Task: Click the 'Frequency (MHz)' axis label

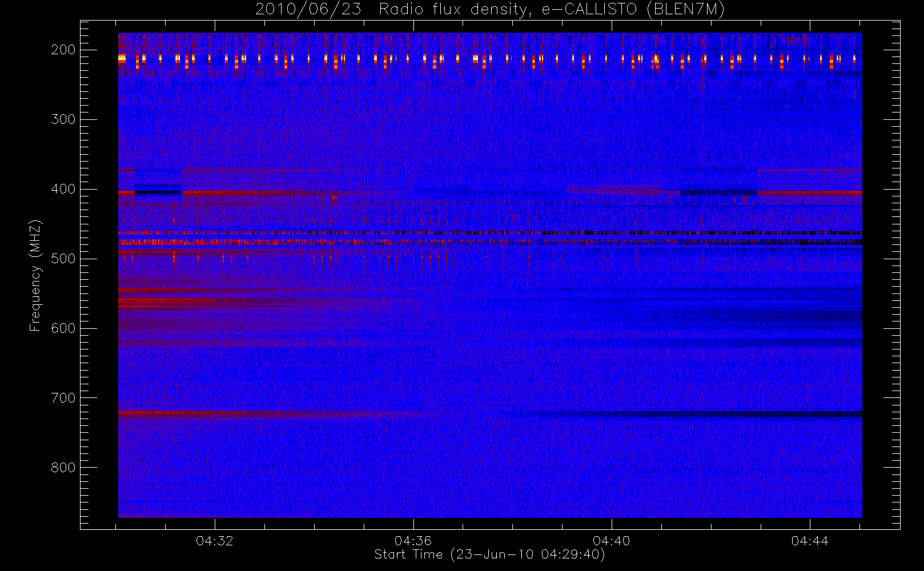Action: tap(35, 275)
